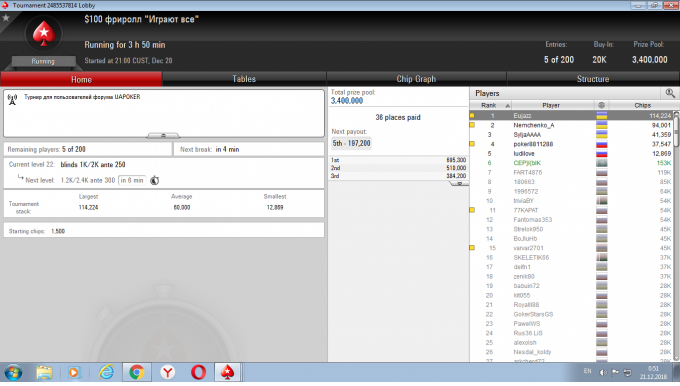Switch to the Tables tab
Viewport: 680px width, 386px height.
tap(244, 79)
